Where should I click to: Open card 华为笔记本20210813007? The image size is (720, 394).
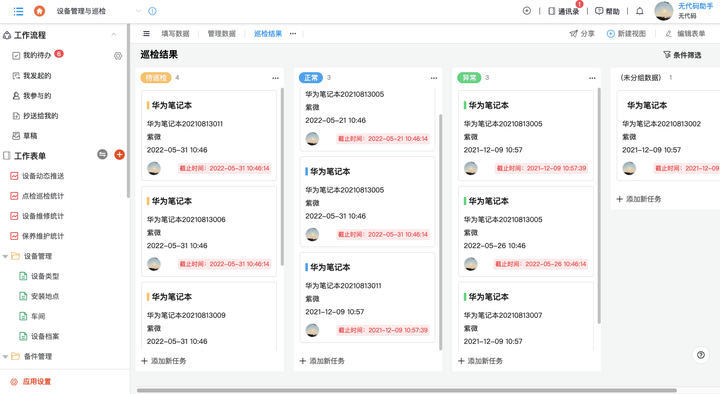point(526,316)
